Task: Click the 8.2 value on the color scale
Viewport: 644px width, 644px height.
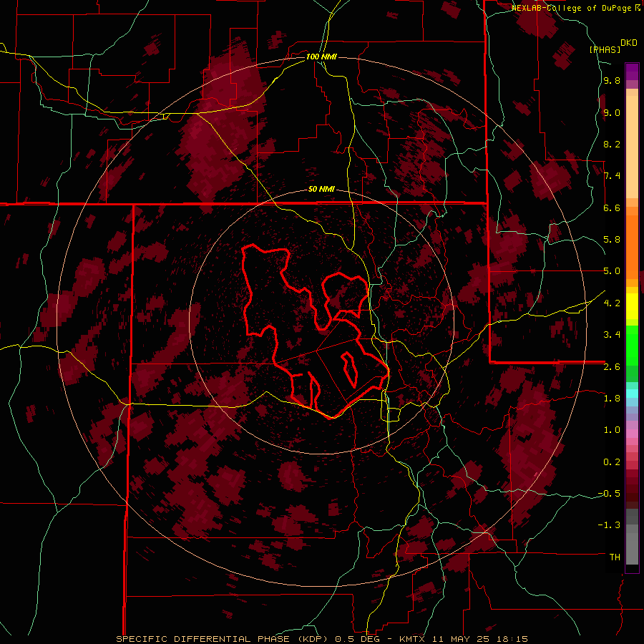Action: coord(612,144)
